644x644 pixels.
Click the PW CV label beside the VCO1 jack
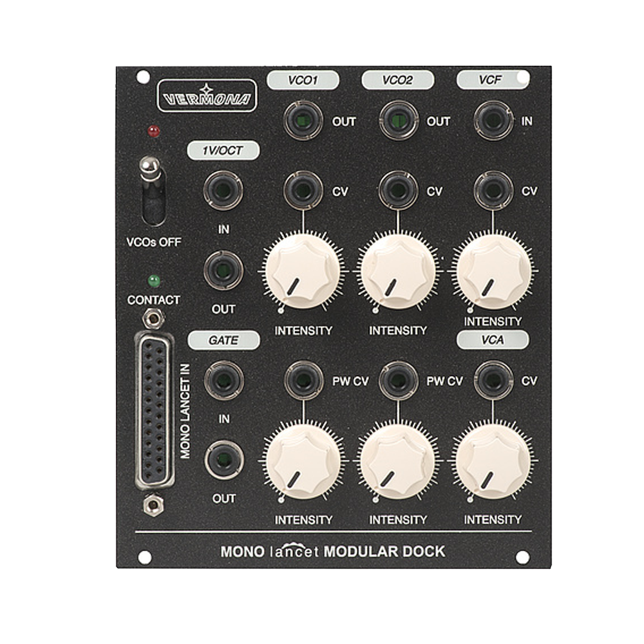click(x=350, y=381)
